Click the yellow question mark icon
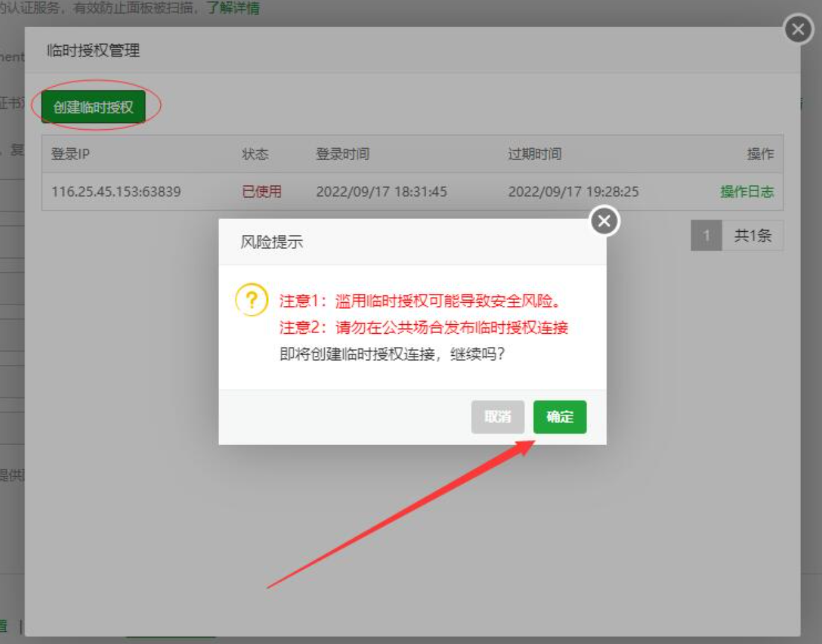The height and width of the screenshot is (644, 822). (x=251, y=300)
